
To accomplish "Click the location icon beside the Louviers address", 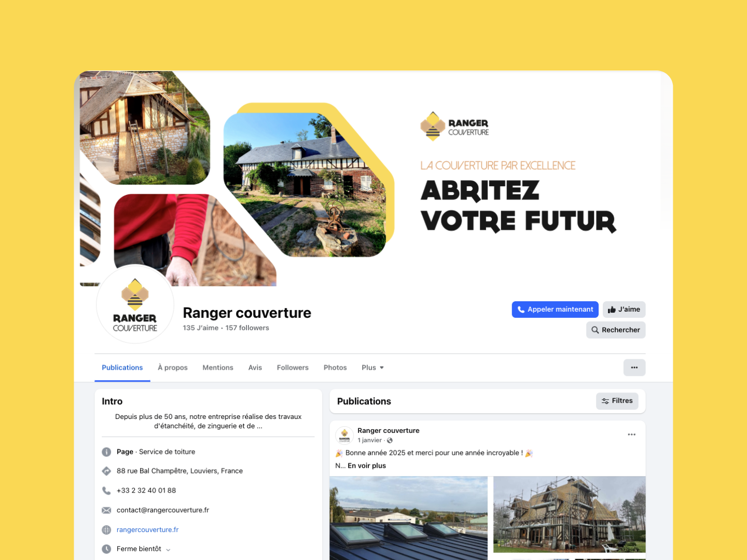I will point(106,471).
